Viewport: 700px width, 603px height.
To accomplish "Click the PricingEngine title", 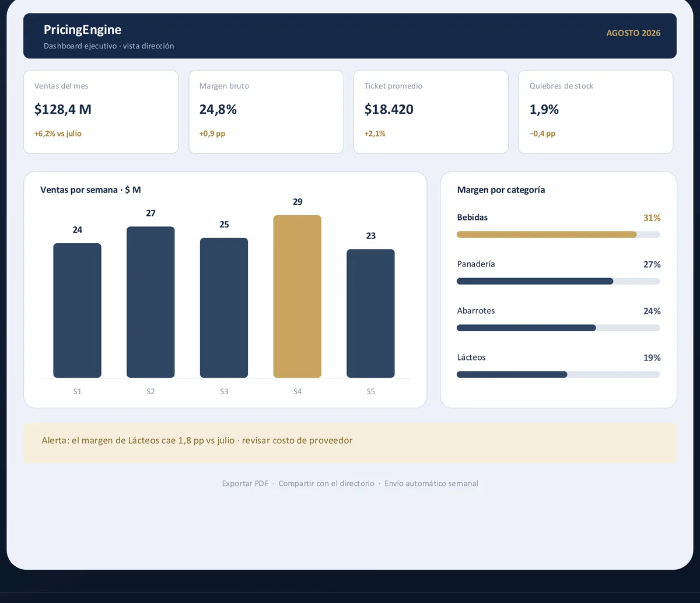I will [x=82, y=30].
